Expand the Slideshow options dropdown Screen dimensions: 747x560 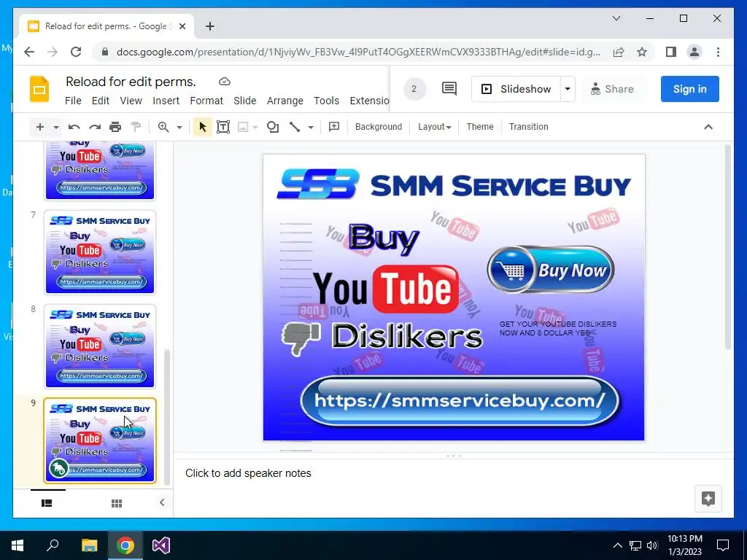(x=568, y=89)
